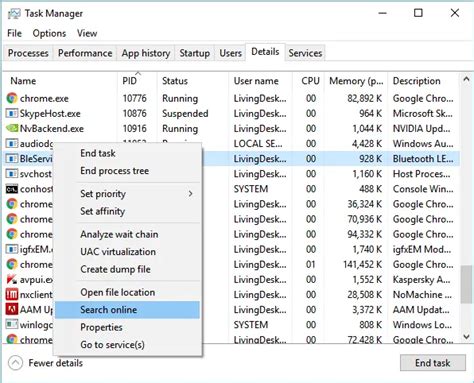
Task: Switch to the Services tab
Action: tap(305, 53)
